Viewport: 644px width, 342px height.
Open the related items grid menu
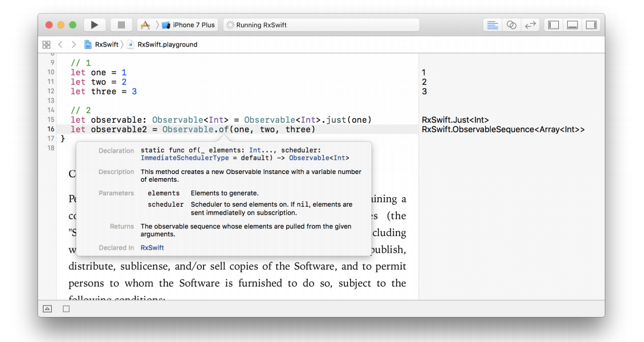(46, 45)
